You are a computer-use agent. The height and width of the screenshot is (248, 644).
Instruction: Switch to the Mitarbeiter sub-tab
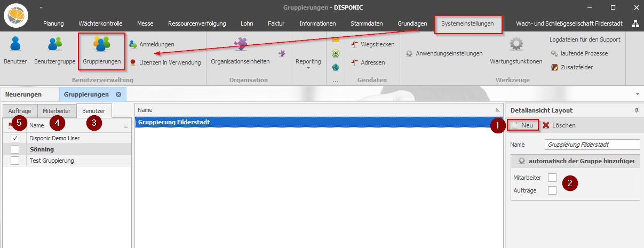click(57, 111)
